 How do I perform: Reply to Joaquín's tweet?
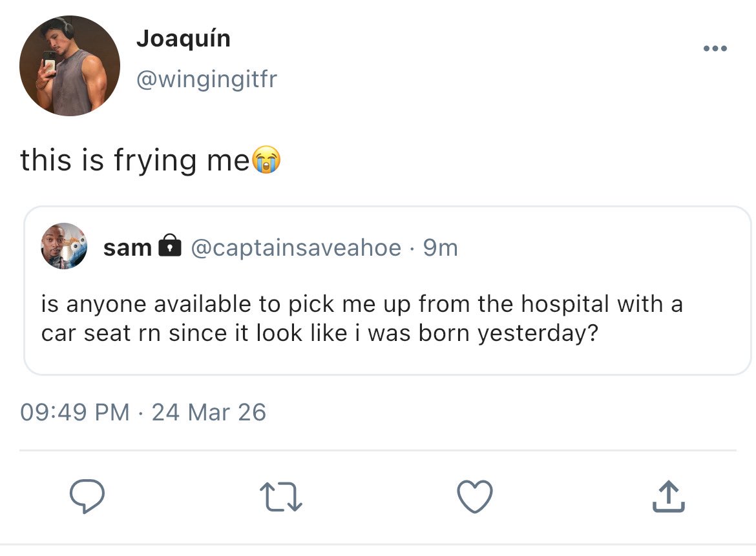pyautogui.click(x=87, y=497)
